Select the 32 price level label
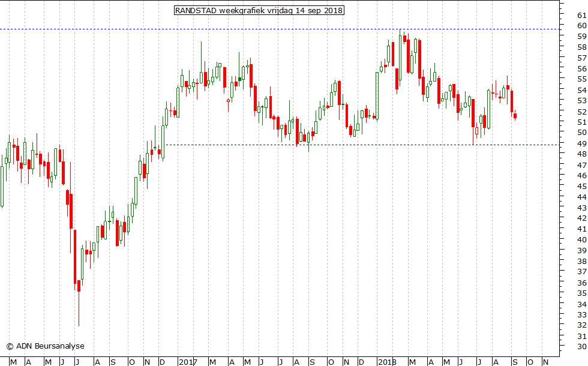This screenshot has height=366, width=588. [581, 325]
